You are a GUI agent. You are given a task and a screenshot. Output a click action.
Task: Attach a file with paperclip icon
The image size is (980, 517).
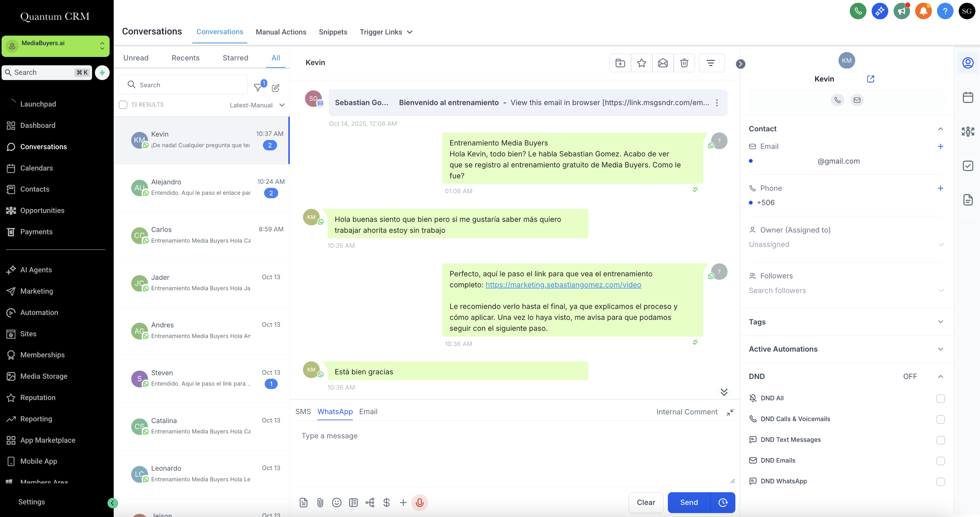click(320, 503)
